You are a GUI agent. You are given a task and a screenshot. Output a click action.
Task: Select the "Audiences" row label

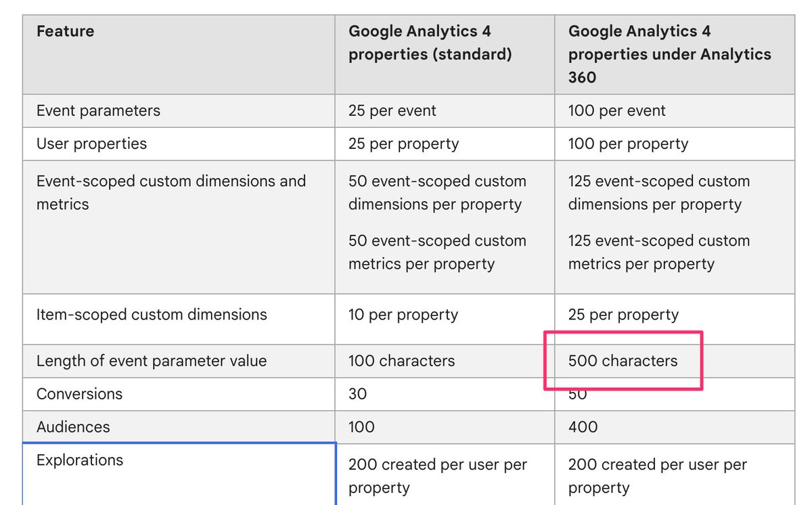[73, 427]
